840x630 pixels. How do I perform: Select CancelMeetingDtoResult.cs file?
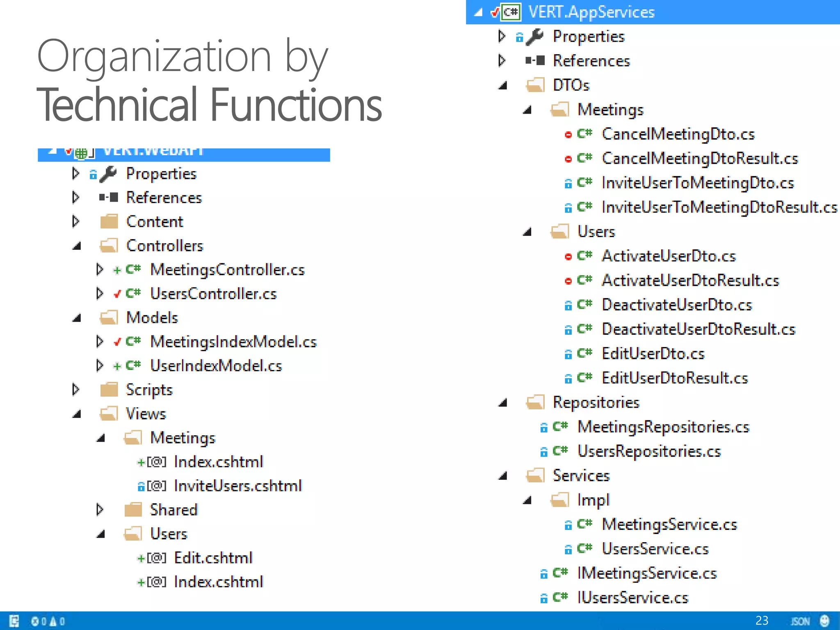point(700,158)
